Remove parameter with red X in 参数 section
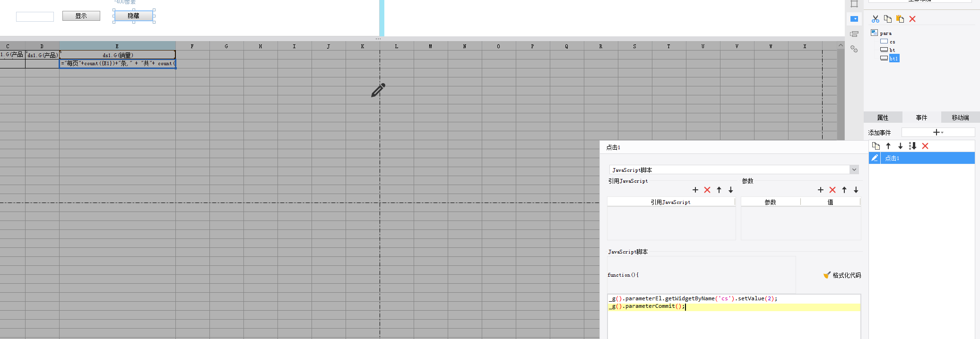Image resolution: width=980 pixels, height=339 pixels. click(x=833, y=190)
